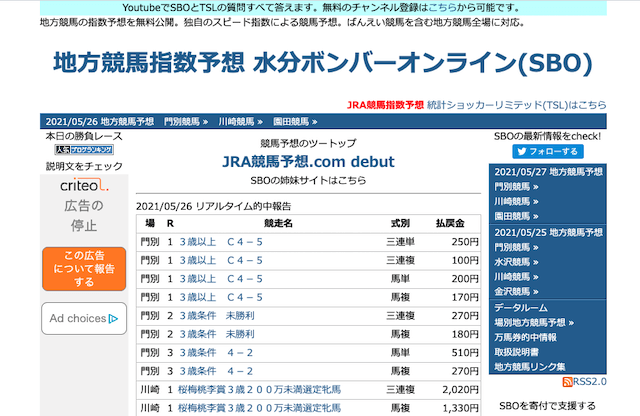This screenshot has width=640, height=416.
Task: Open 門別競馬 » under the 2021/05/27 sidebar section
Action: (516, 187)
